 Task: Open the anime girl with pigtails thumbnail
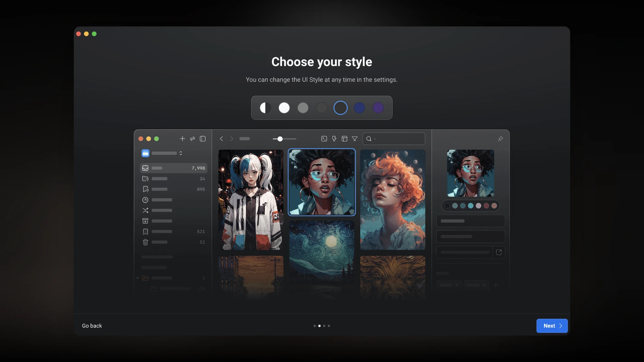(251, 200)
